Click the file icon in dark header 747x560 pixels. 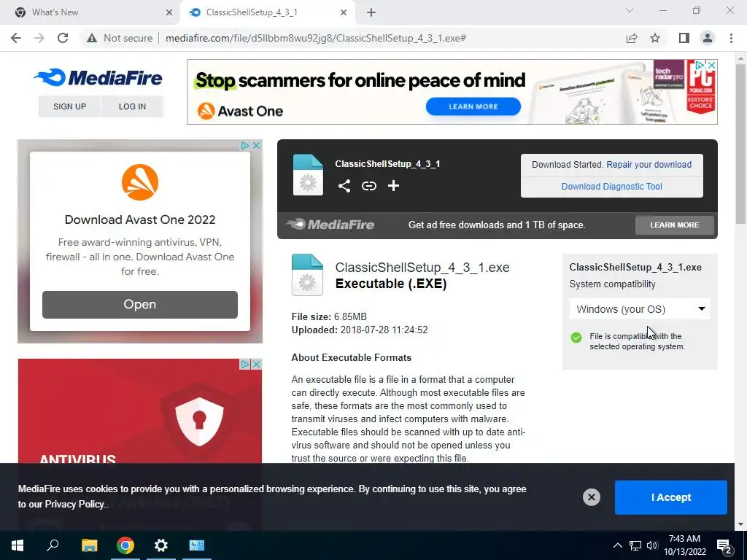308,175
